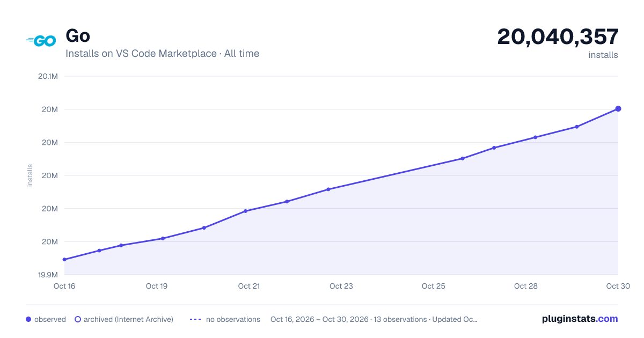Viewport: 644px width, 338px height.
Task: Click the 'Oct 23' x-axis label
Action: coord(341,286)
